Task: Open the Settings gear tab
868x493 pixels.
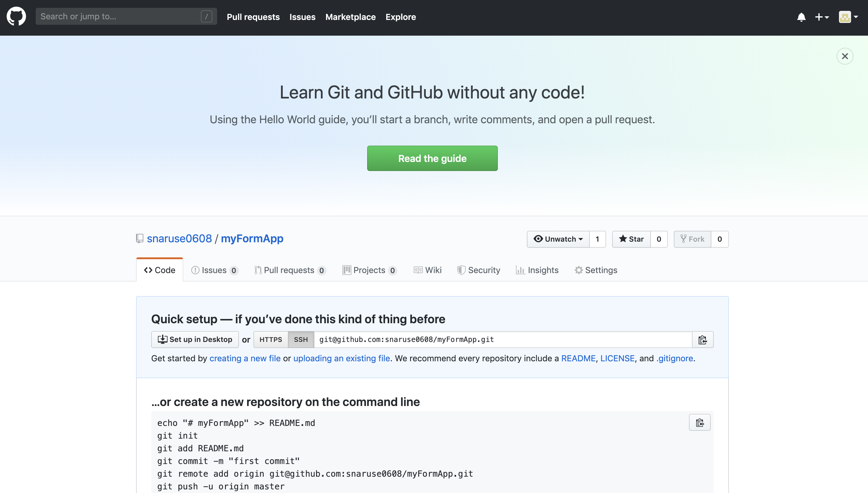Action: point(596,270)
